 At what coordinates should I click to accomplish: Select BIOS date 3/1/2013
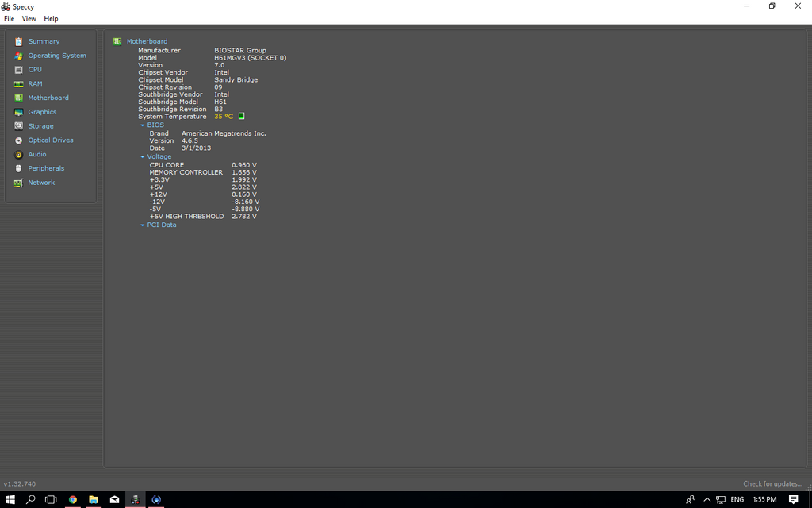click(197, 148)
